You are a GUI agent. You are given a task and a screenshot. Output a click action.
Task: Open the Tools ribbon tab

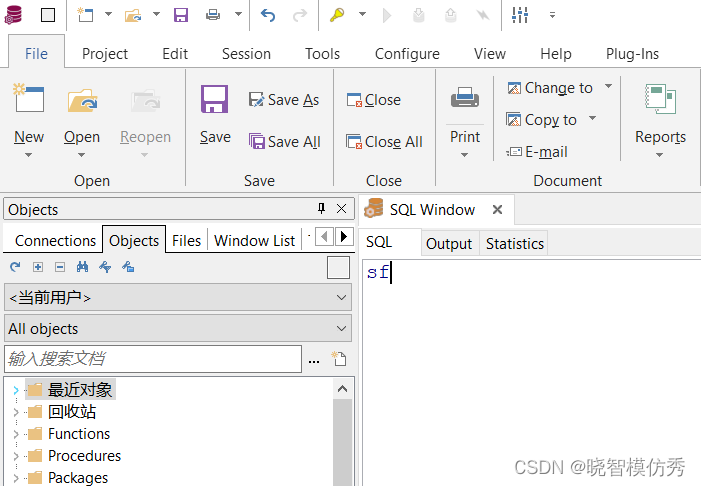tap(322, 54)
